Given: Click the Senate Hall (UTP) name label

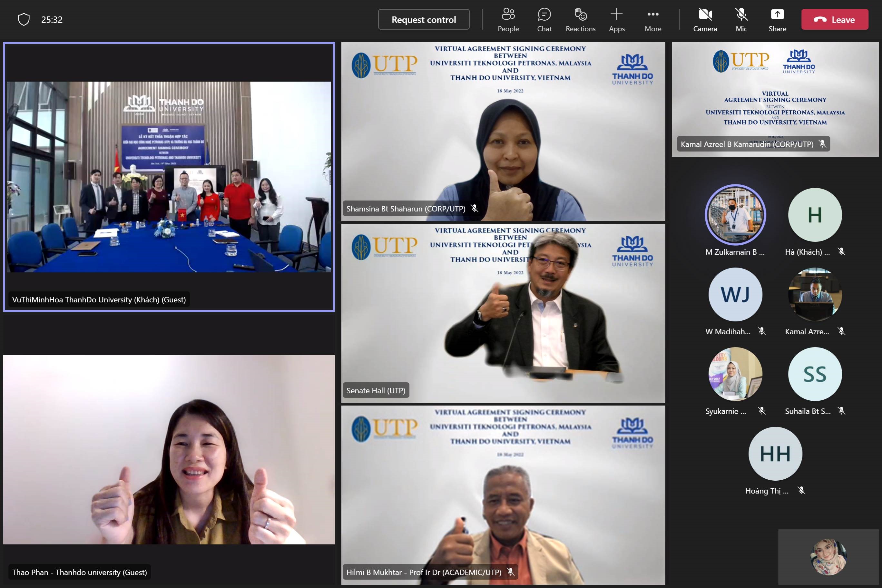Looking at the screenshot, I should 376,390.
